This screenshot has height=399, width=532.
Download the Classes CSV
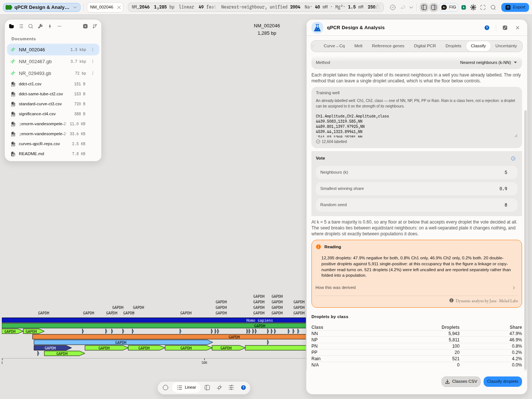[461, 382]
